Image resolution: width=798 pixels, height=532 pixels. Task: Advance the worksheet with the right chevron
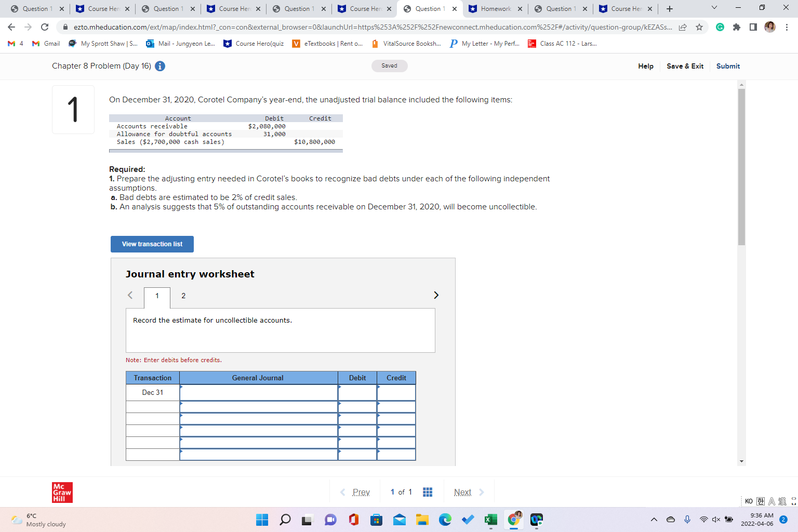coord(436,295)
